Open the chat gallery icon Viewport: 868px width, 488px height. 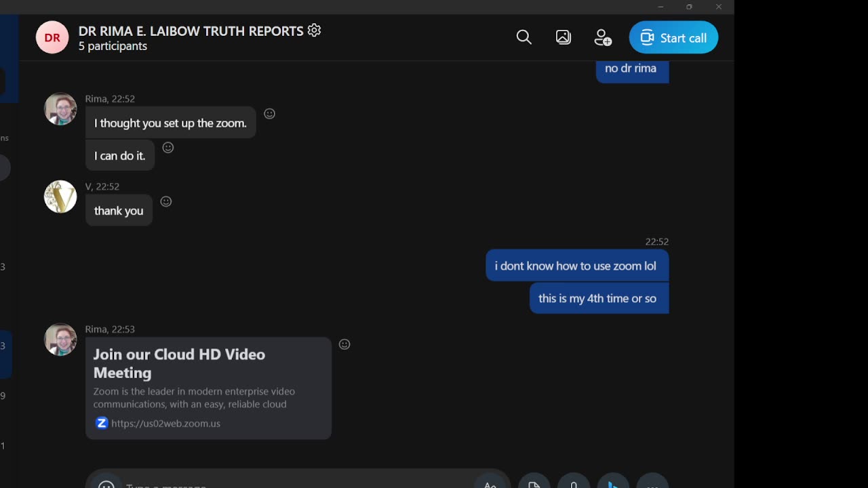564,37
